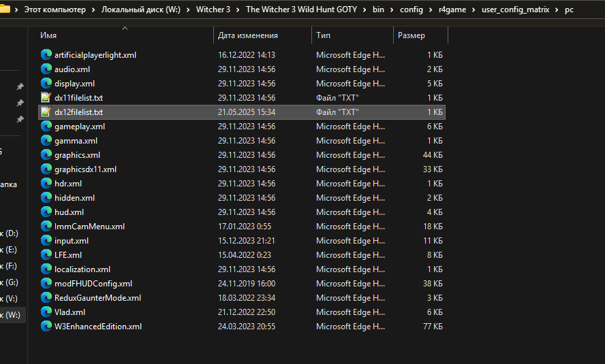Click the pin icon next to dx11filelist row
Screen dimensions: 605x364
(20, 103)
